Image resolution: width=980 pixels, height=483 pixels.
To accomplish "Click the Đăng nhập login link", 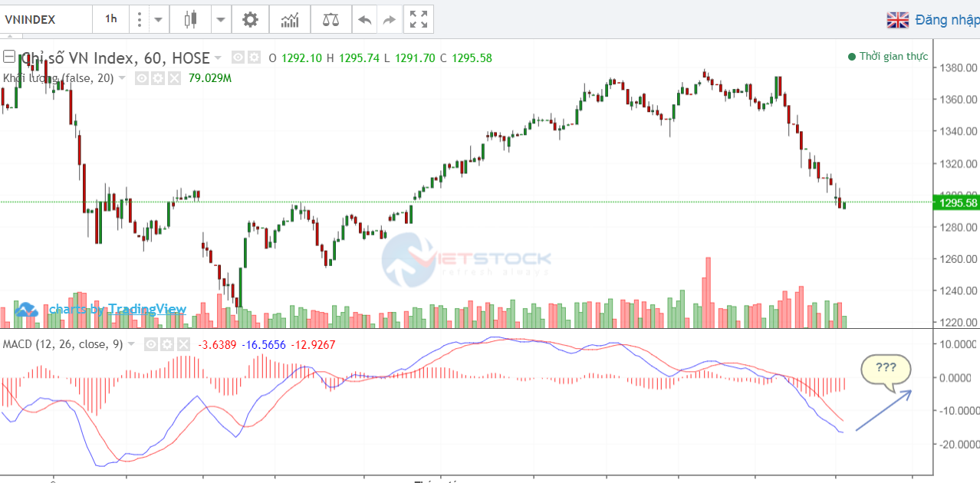I will [947, 20].
